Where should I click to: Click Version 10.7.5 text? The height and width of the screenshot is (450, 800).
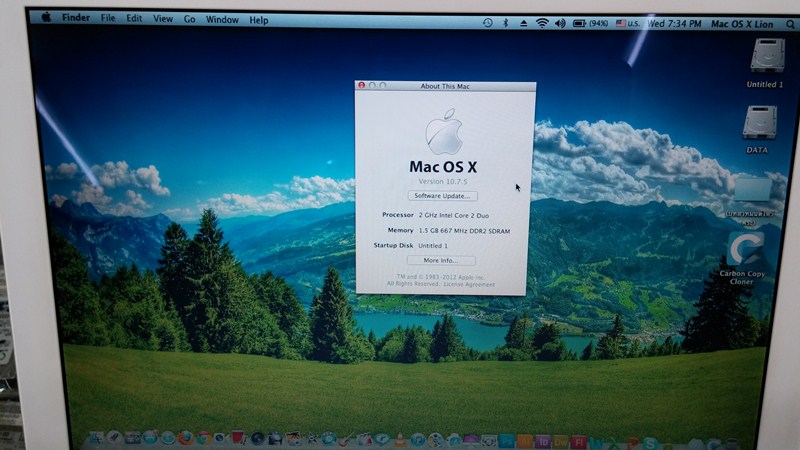point(443,181)
